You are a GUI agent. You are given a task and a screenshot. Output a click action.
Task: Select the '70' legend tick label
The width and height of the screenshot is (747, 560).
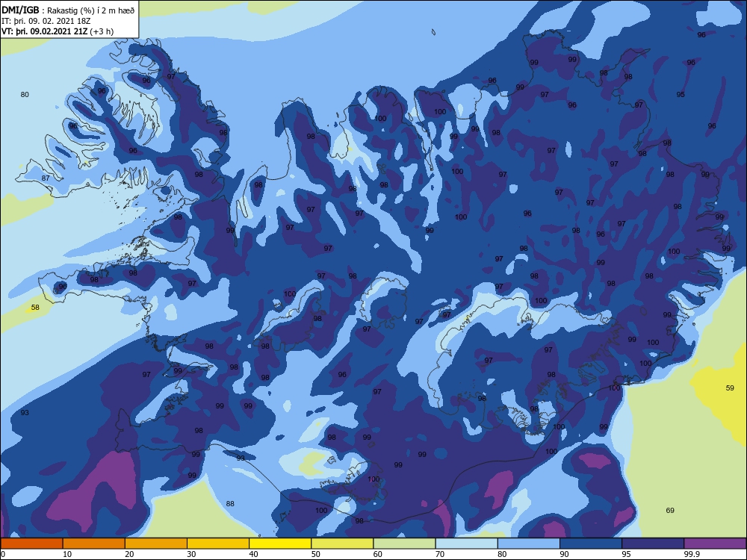coord(440,554)
